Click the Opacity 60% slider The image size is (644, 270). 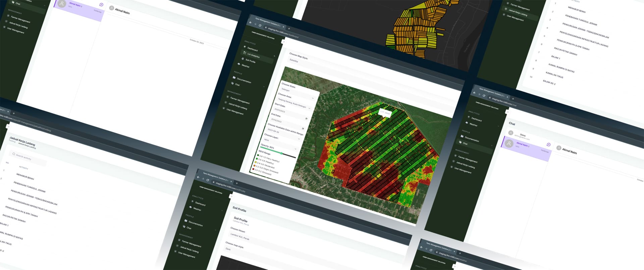click(278, 152)
